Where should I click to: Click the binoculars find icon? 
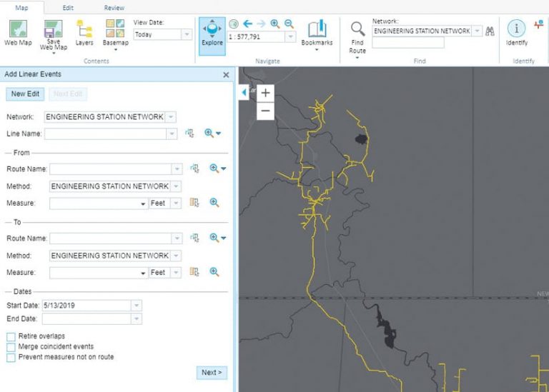click(x=490, y=31)
